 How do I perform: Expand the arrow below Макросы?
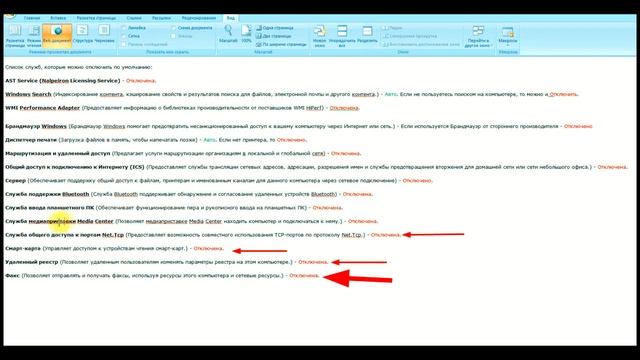[507, 45]
